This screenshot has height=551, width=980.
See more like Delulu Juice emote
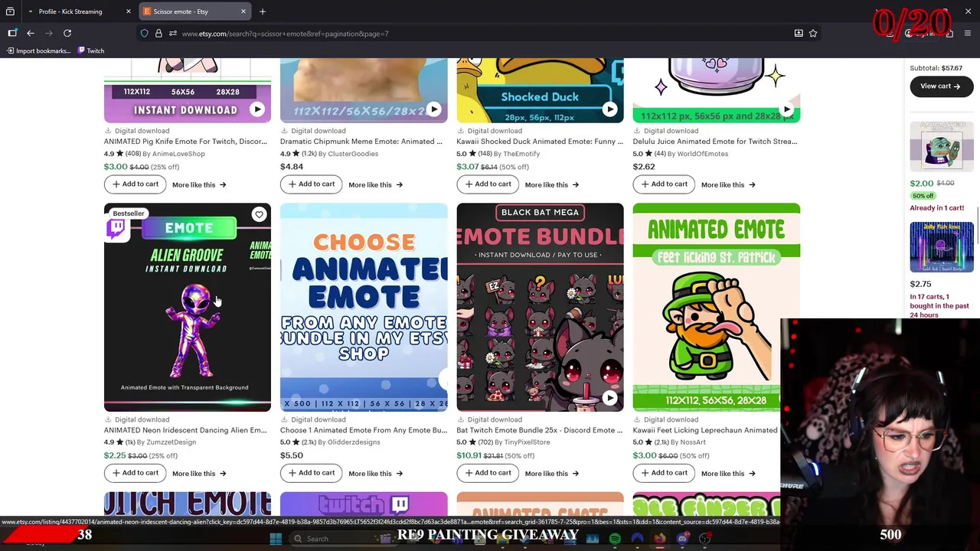[728, 184]
